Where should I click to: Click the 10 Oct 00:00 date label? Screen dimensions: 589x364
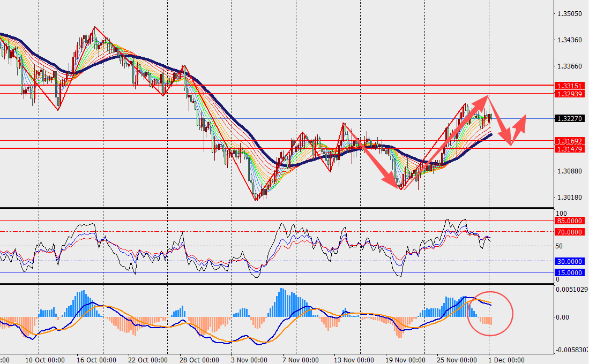45,360
